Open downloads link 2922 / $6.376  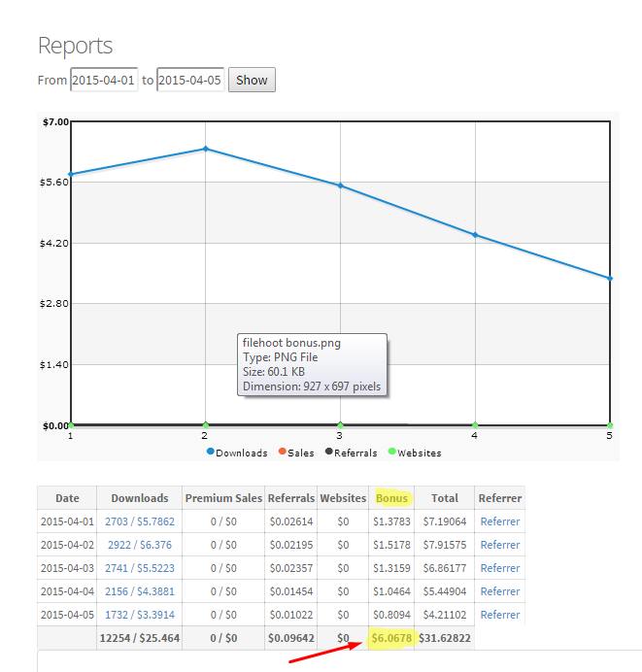[x=140, y=545]
